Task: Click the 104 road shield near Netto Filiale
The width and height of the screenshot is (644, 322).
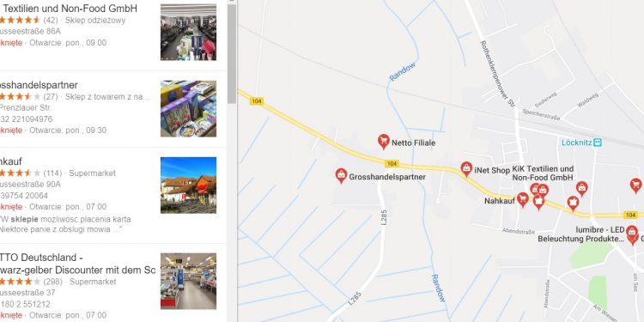Action: pos(392,163)
